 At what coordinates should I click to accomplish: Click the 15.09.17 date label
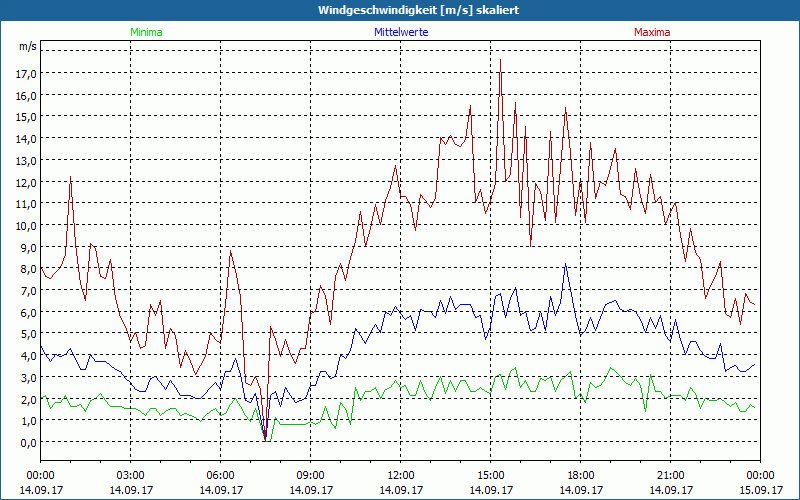click(760, 490)
